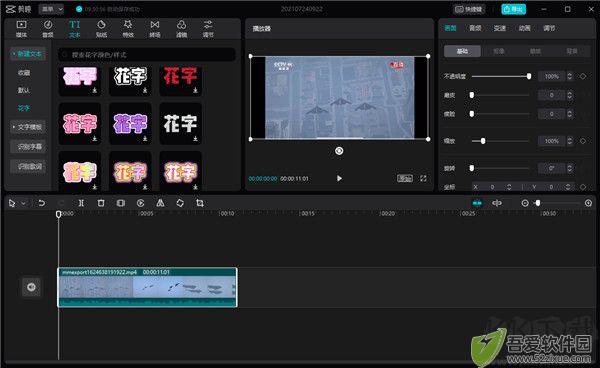Open the 音频 audio library icon

48,29
